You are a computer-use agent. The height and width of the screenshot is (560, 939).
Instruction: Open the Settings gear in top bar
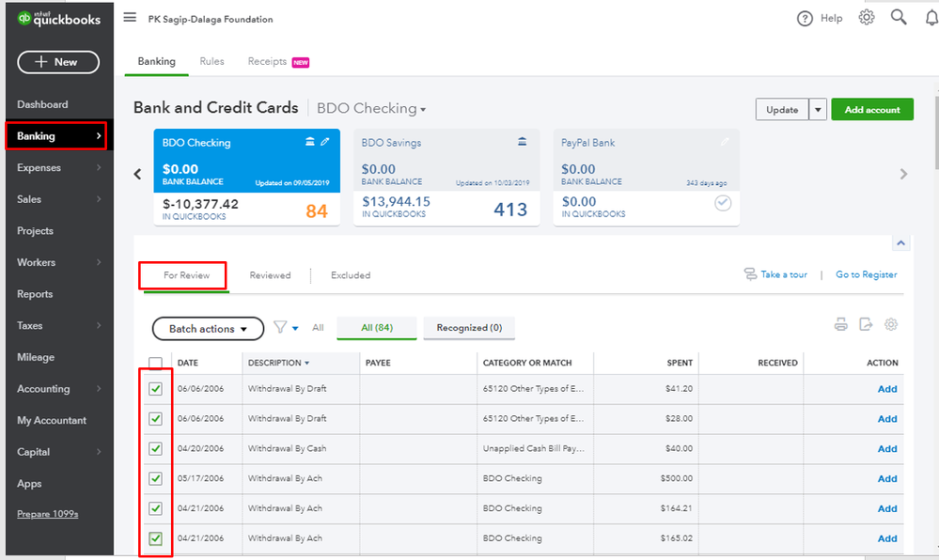(x=867, y=18)
